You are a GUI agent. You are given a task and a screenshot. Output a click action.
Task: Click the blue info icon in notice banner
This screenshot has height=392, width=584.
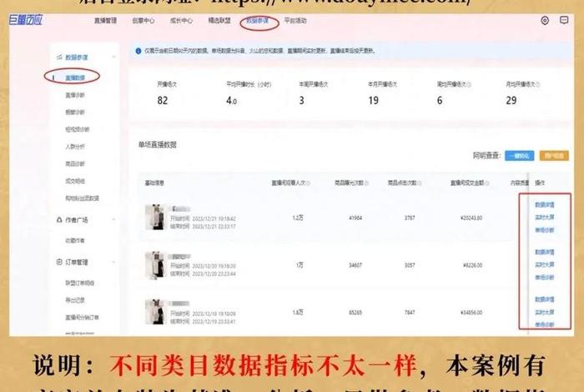click(x=138, y=51)
